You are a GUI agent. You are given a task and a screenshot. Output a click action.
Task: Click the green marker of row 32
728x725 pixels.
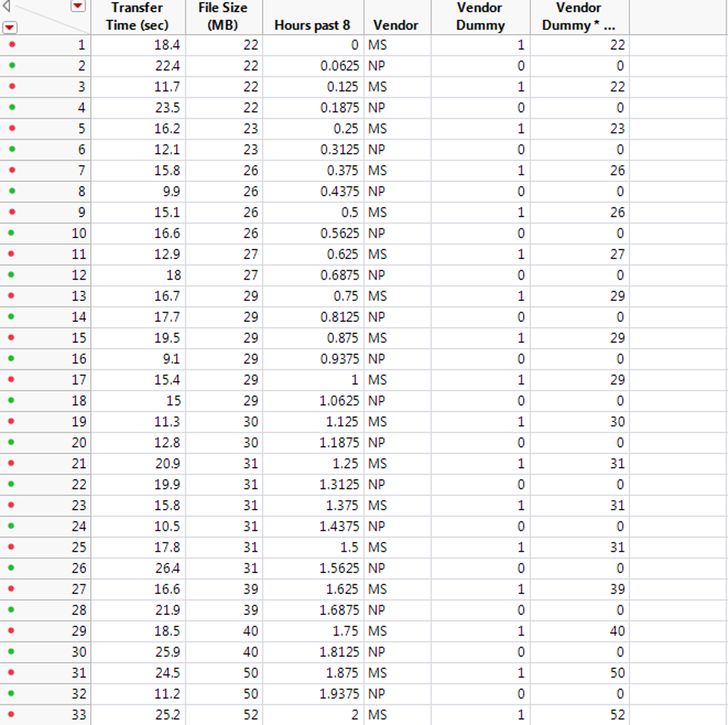[11, 693]
